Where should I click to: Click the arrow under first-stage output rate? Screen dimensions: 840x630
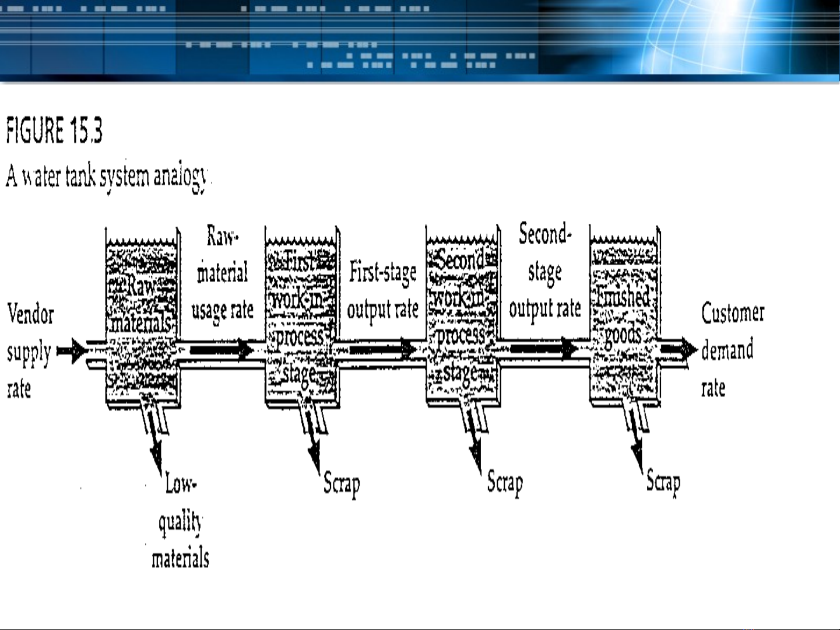[x=384, y=350]
